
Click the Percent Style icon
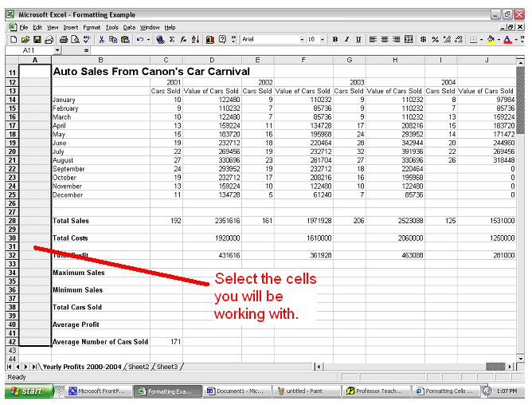435,39
